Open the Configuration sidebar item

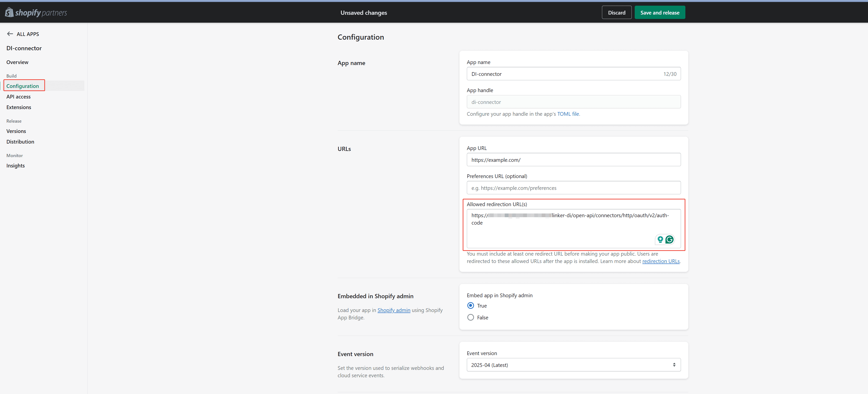(23, 86)
